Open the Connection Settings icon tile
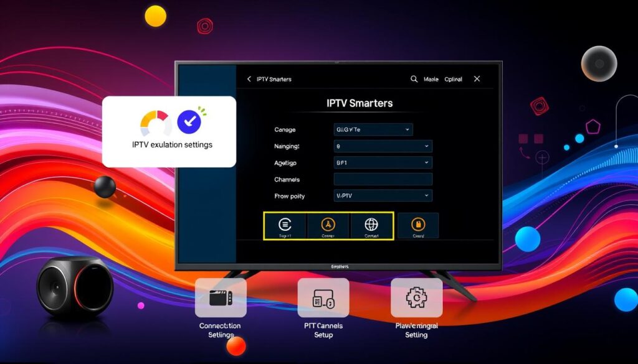This screenshot has height=364, width=638. (x=221, y=298)
